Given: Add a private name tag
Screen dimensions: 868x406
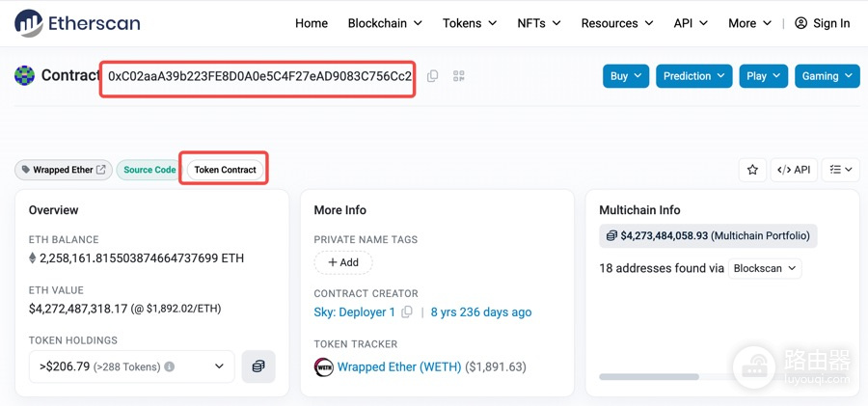Looking at the screenshot, I should click(343, 262).
